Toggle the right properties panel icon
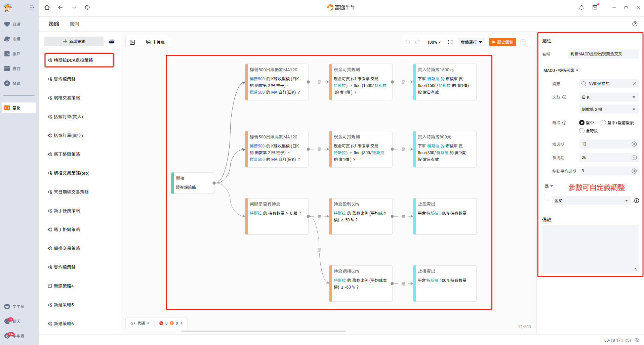 pos(523,42)
